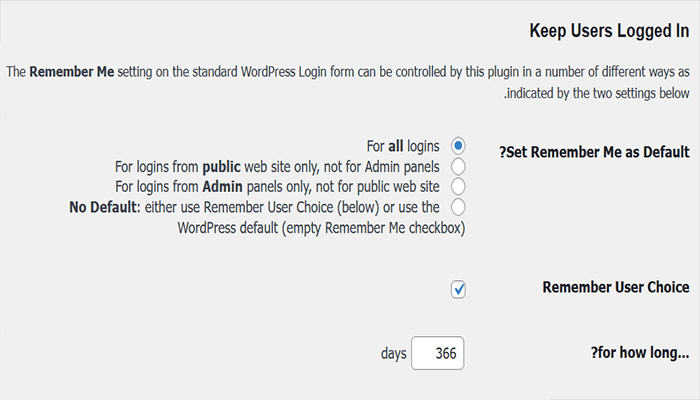Choose radio for public web site logins only
700x400 pixels.
(x=459, y=166)
